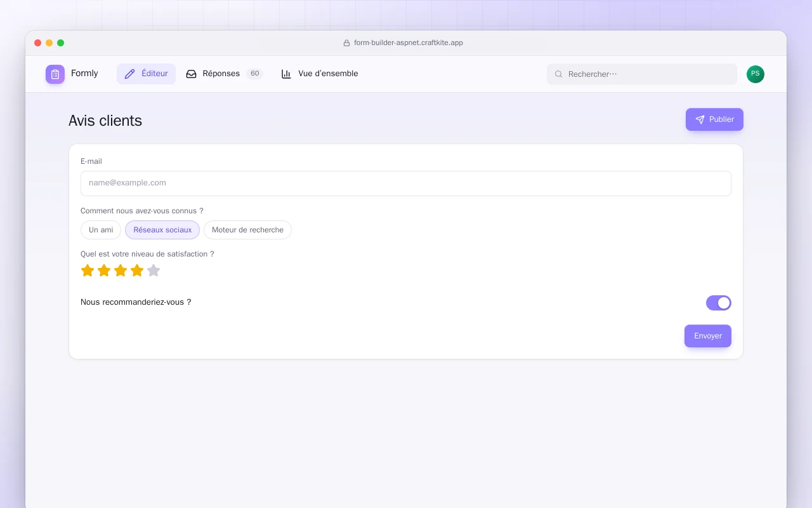Click the "Quel est votre niveau de satisfaction ?" label
Image resolution: width=812 pixels, height=508 pixels.
(147, 254)
